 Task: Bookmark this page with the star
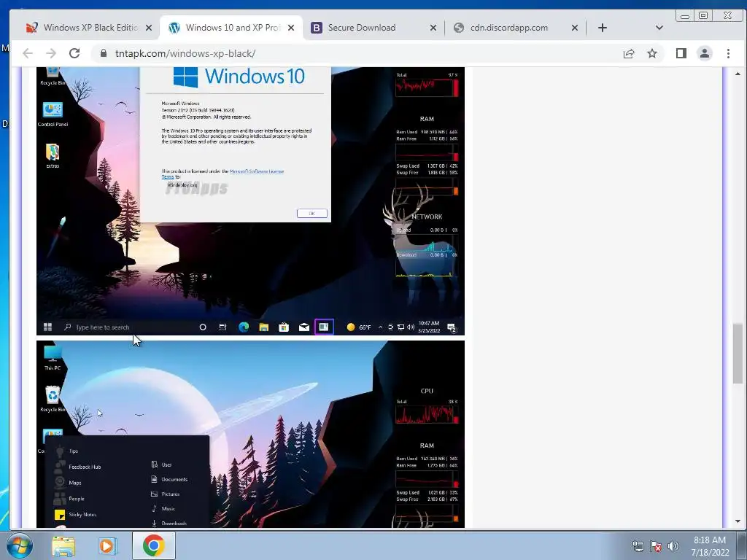(652, 53)
